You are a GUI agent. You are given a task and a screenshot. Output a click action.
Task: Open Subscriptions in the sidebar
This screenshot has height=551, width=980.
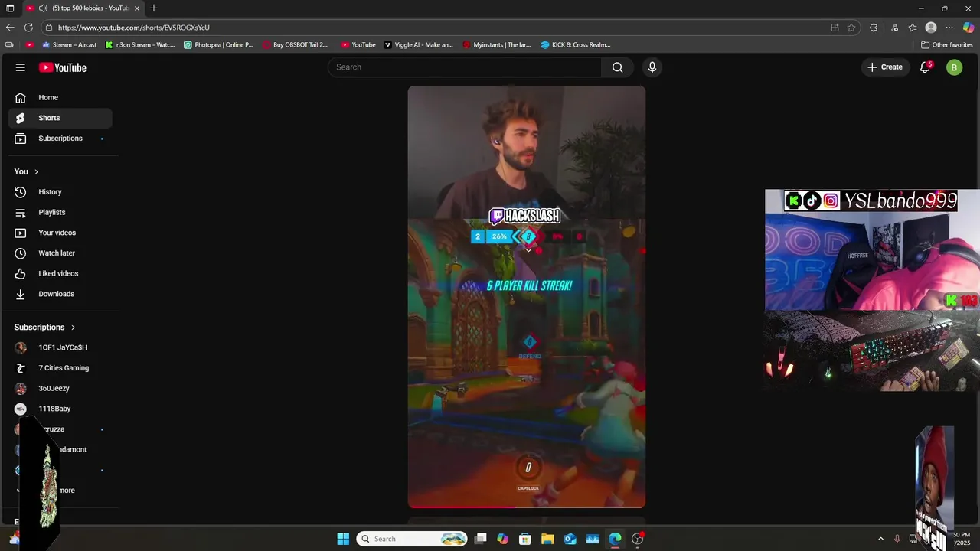tap(60, 139)
